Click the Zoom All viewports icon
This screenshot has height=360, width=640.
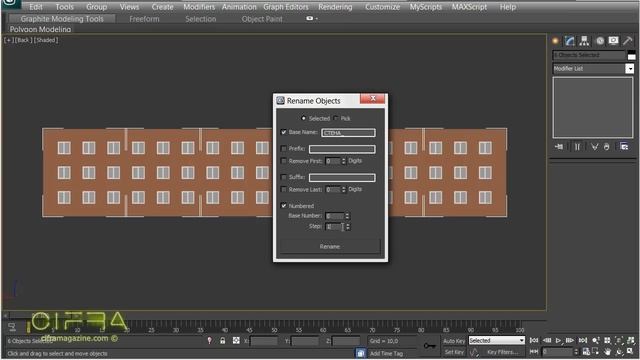click(x=607, y=340)
